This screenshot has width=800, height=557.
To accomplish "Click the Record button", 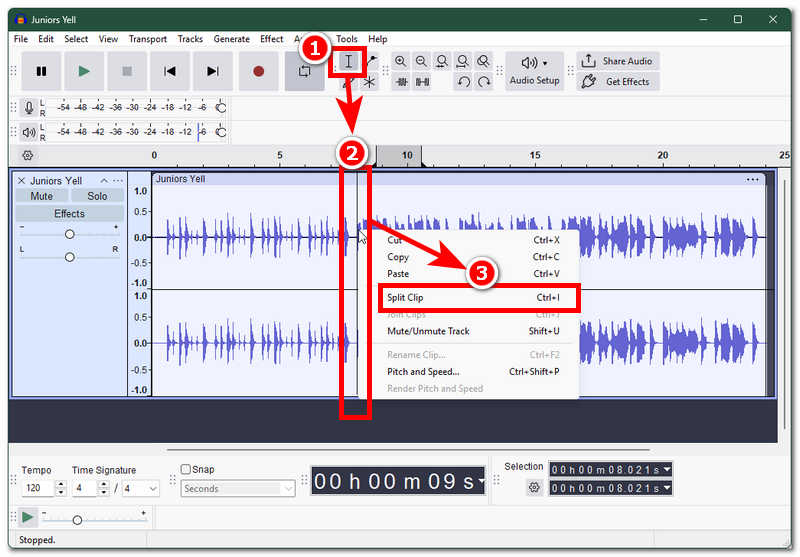I will tap(258, 71).
